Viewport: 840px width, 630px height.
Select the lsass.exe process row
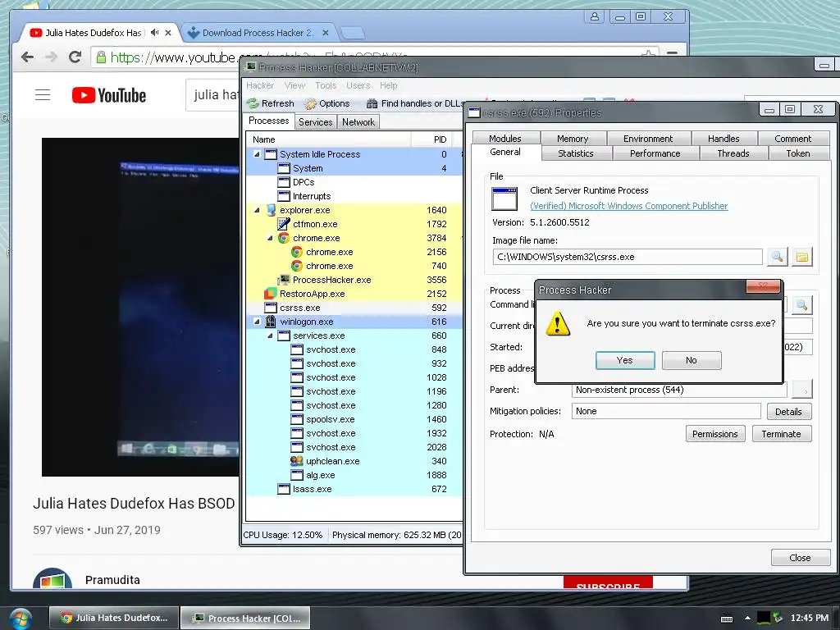point(354,489)
